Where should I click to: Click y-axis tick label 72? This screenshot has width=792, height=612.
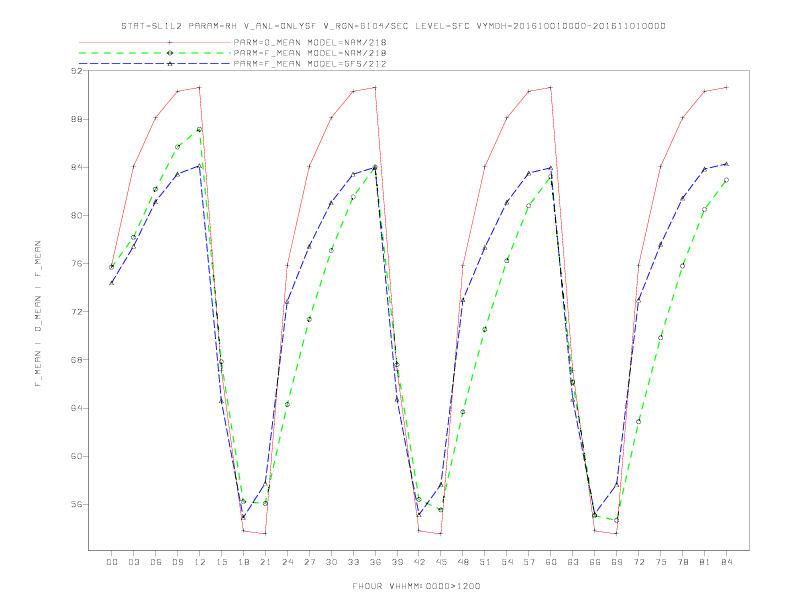tap(76, 312)
